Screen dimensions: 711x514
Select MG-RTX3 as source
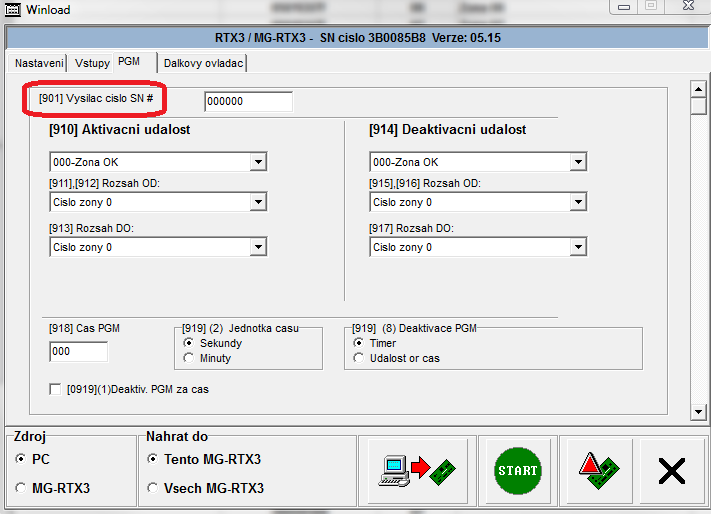22,488
